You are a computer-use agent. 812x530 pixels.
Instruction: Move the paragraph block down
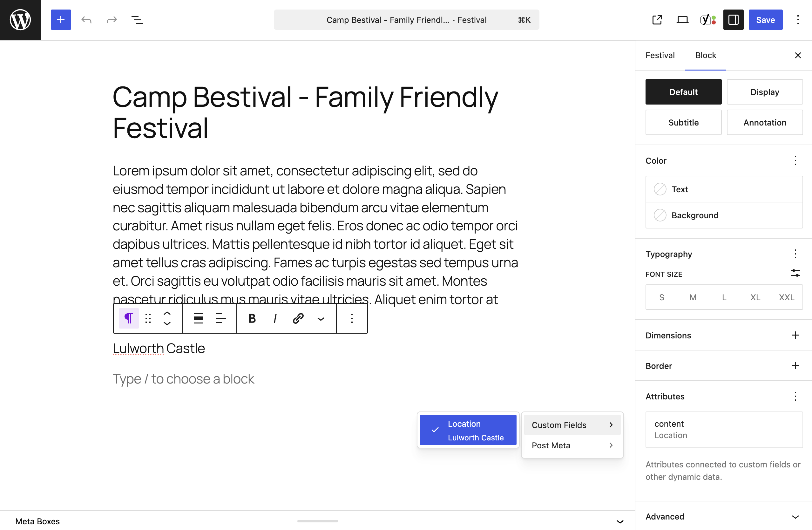(167, 323)
